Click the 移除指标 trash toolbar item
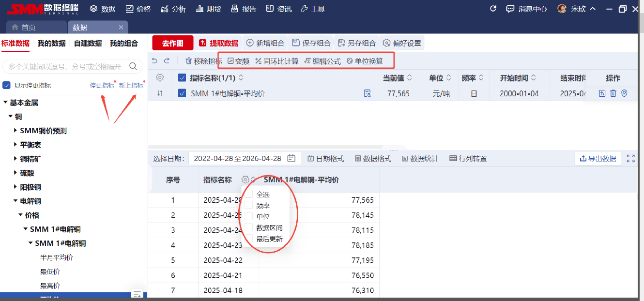This screenshot has width=644, height=301. pyautogui.click(x=204, y=61)
